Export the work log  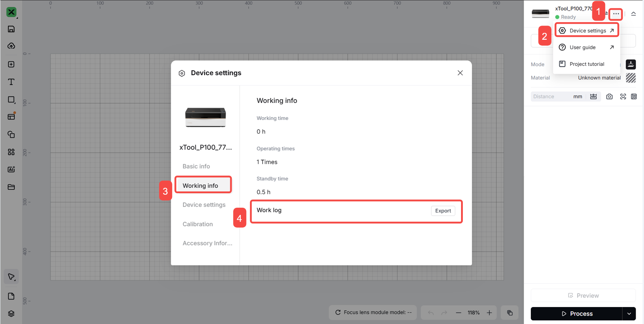(x=443, y=211)
